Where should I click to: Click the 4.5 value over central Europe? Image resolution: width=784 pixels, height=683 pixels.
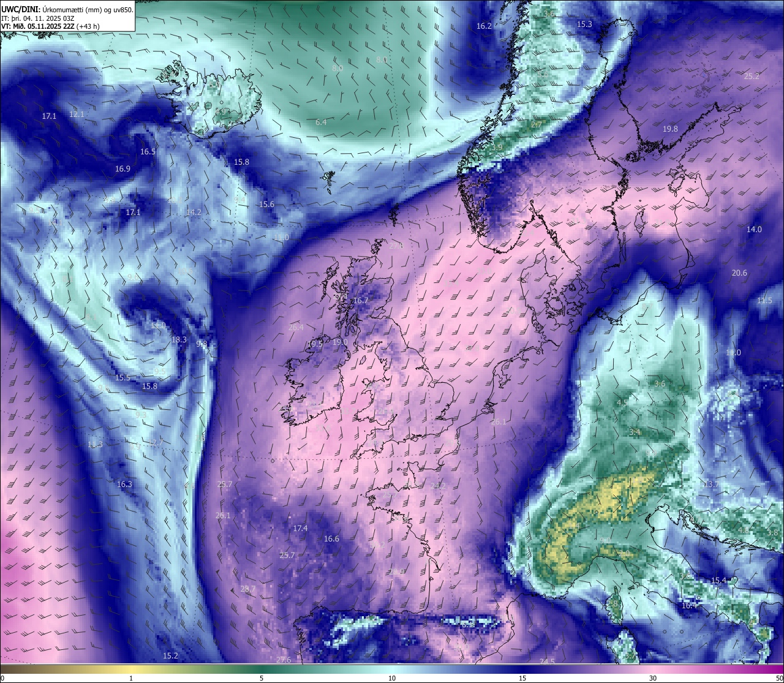click(x=622, y=402)
